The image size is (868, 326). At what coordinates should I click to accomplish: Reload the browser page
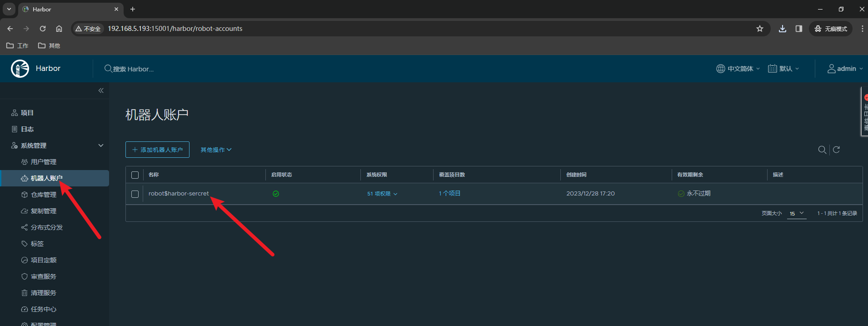tap(43, 29)
